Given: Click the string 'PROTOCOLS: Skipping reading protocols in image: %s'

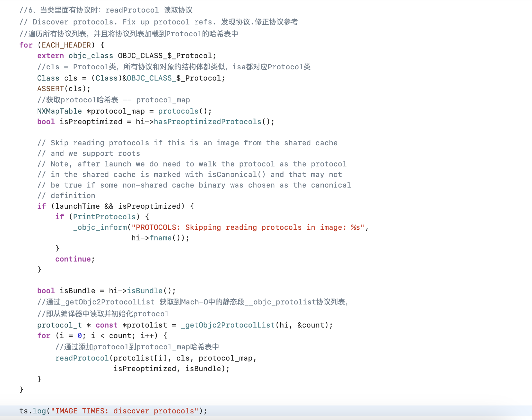Looking at the screenshot, I should (x=248, y=227).
